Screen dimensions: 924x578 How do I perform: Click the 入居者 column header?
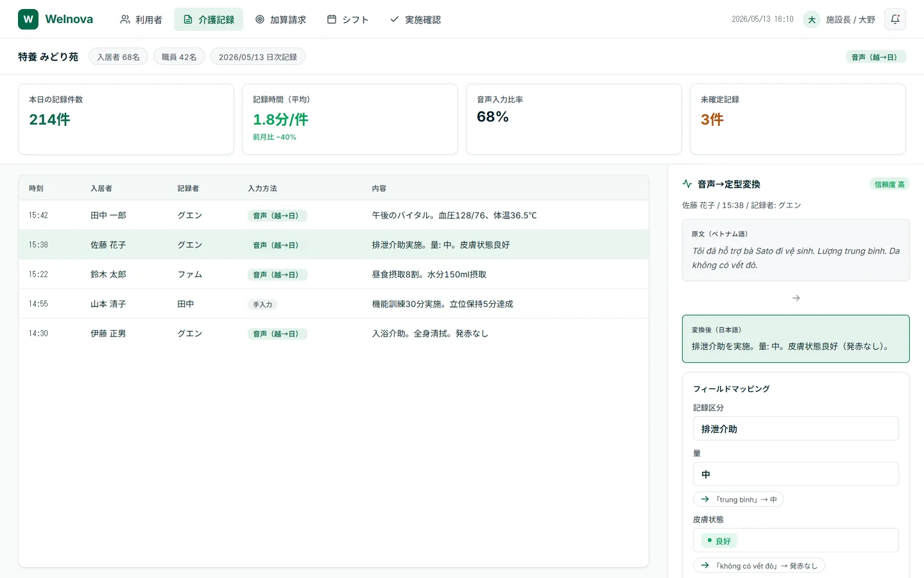(101, 188)
